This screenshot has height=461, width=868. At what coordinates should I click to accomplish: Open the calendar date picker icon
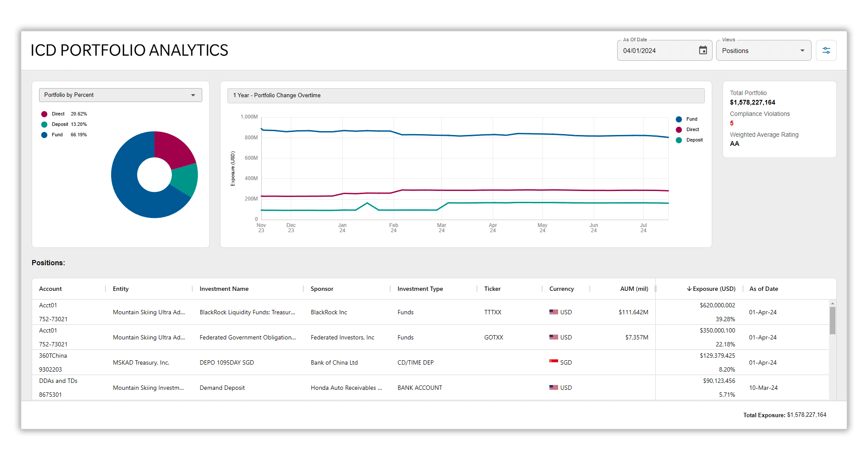[x=703, y=50]
